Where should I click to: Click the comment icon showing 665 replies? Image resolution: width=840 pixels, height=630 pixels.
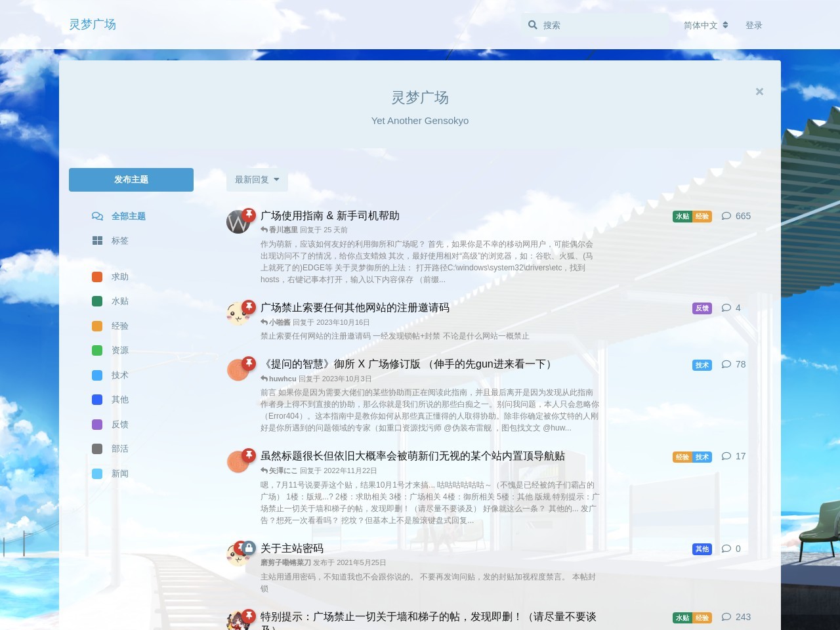(x=726, y=216)
